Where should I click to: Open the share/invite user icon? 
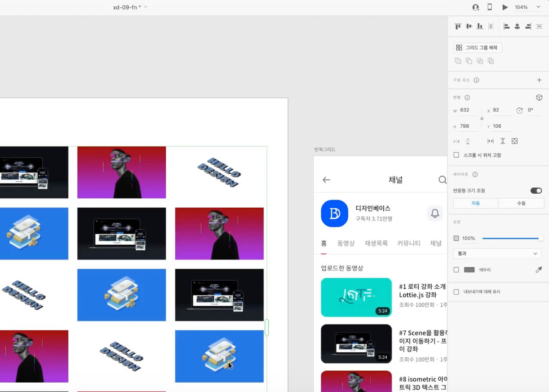[476, 7]
